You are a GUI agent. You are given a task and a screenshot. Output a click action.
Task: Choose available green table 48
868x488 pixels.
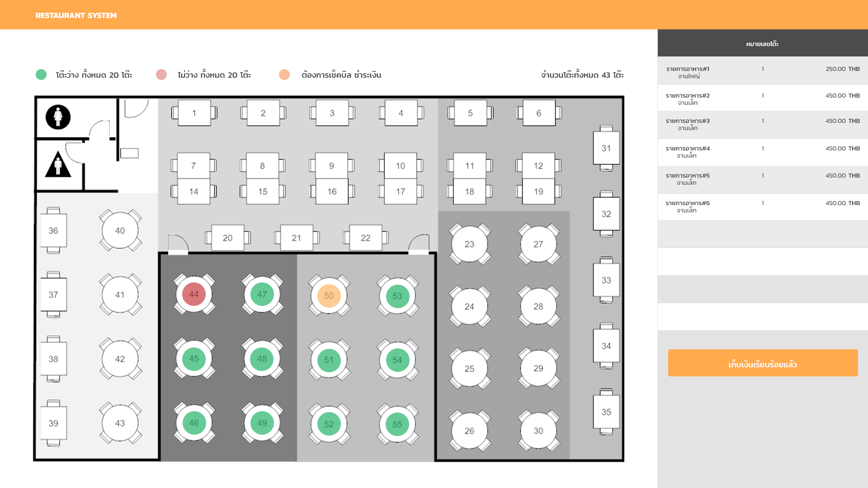(x=262, y=358)
